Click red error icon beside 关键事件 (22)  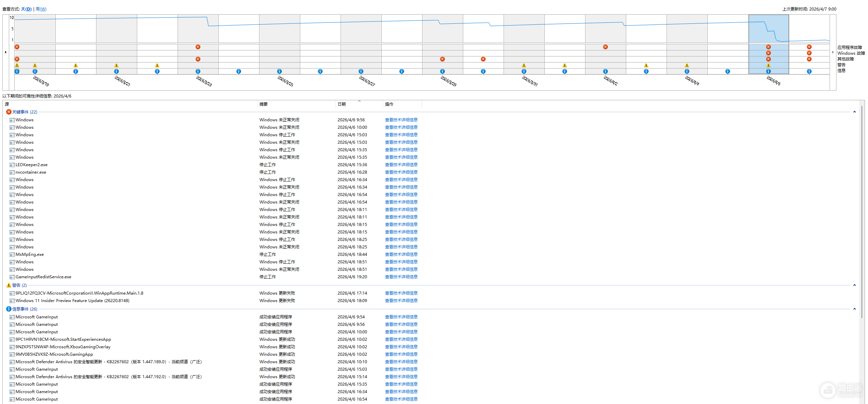click(9, 112)
